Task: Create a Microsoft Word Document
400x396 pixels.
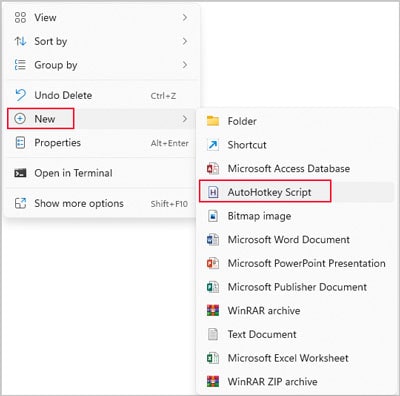Action: pyautogui.click(x=296, y=240)
